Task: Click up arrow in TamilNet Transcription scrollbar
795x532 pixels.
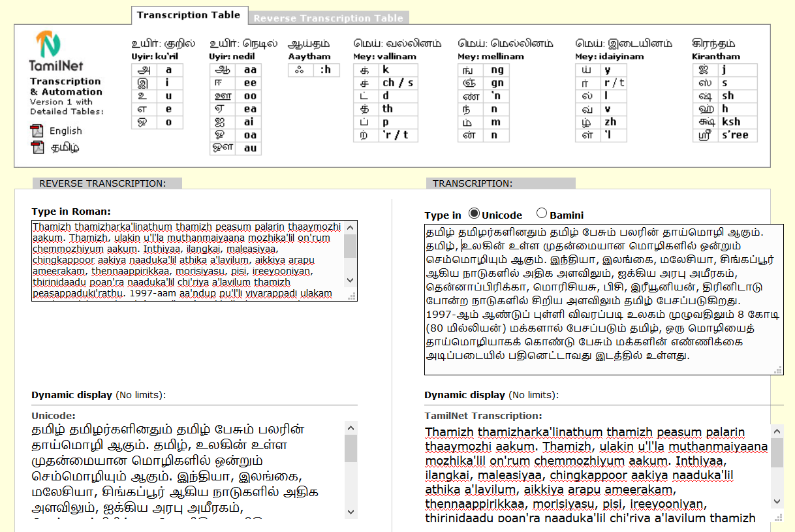Action: tap(777, 431)
